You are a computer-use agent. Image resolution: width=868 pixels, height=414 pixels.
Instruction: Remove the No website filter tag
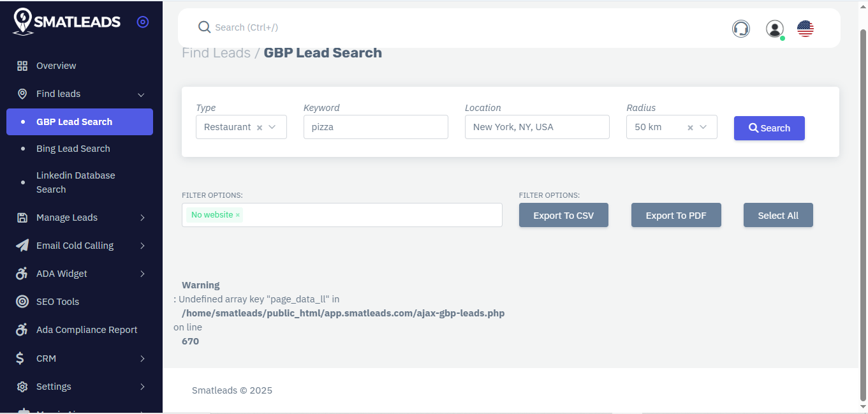pos(238,216)
